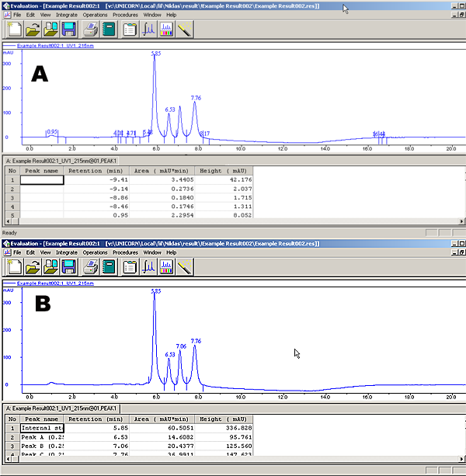Image resolution: width=466 pixels, height=476 pixels.
Task: Click the peak integrate curve icon in window B
Action: (148, 268)
